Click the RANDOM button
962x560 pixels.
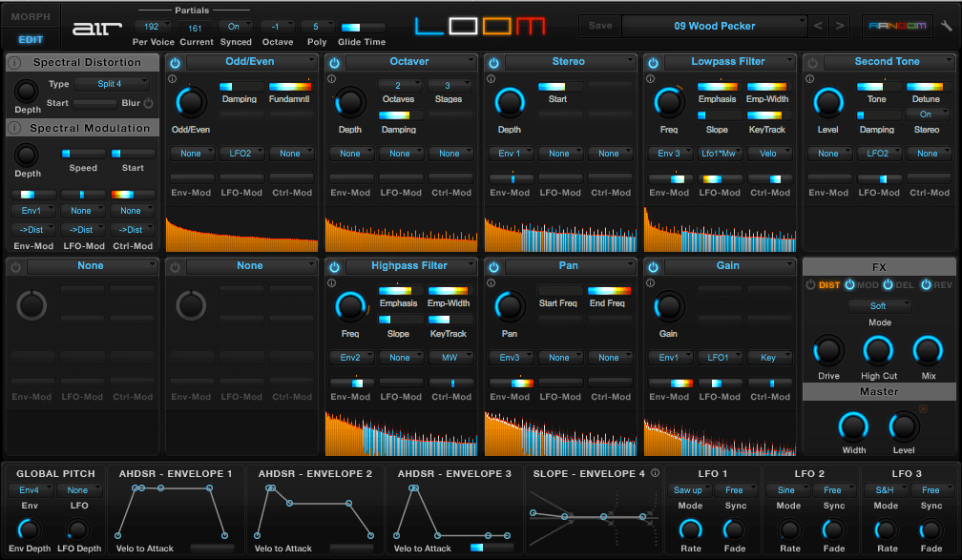pos(897,26)
